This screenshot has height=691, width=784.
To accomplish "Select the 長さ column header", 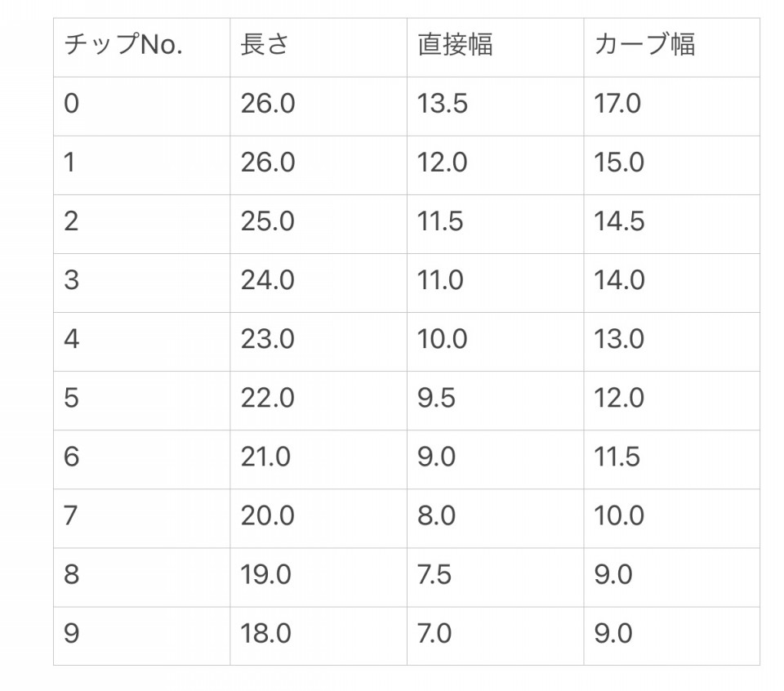I will coord(318,47).
